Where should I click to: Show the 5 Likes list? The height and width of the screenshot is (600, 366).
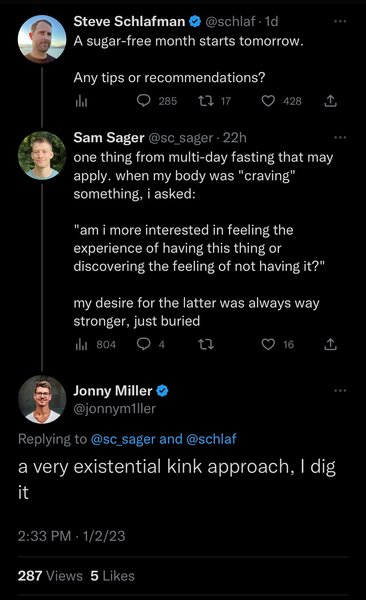113,576
